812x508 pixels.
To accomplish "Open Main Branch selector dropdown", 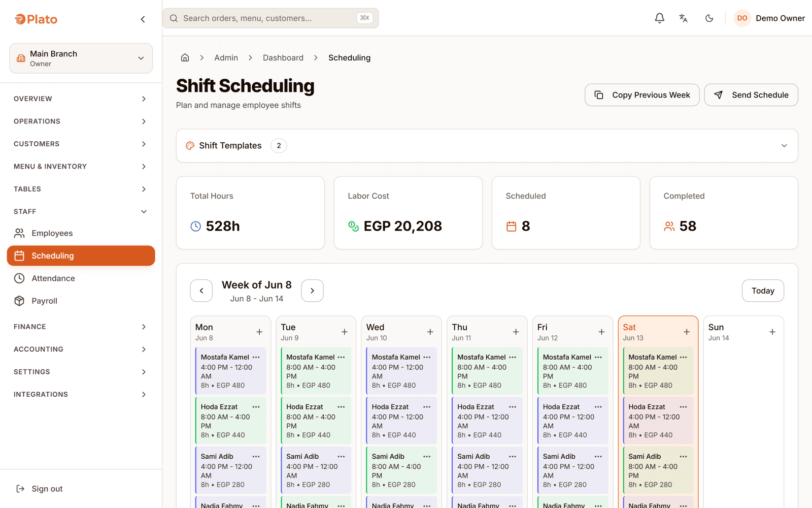I will pos(81,58).
